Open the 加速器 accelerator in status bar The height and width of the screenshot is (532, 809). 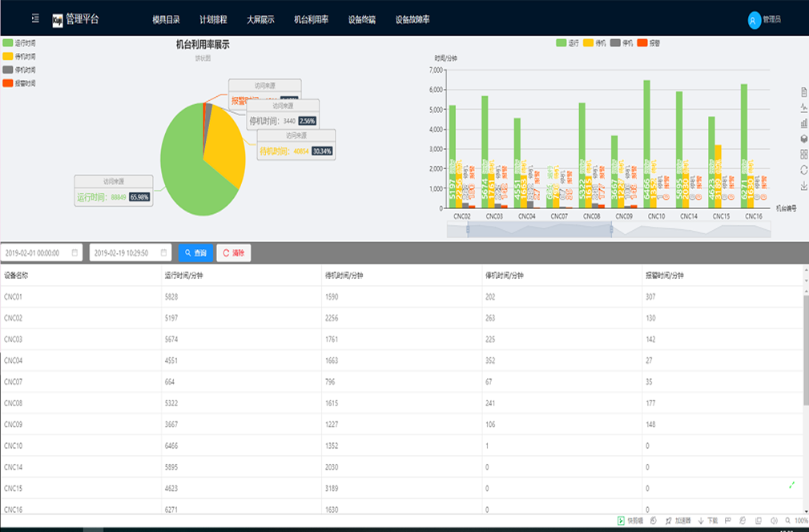pos(678,521)
